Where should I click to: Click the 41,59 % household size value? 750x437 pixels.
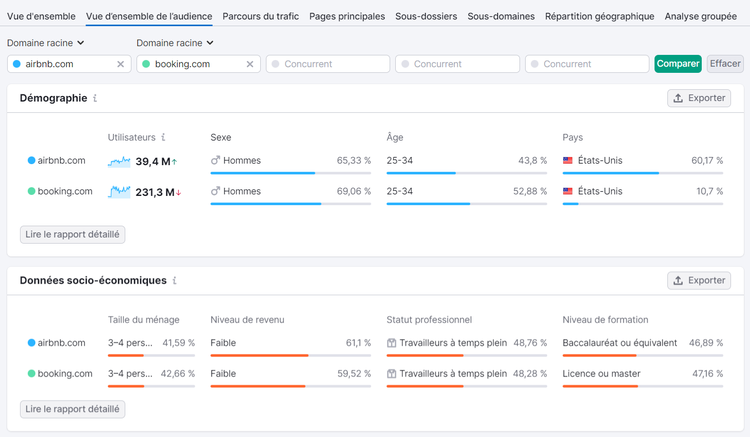(x=178, y=343)
